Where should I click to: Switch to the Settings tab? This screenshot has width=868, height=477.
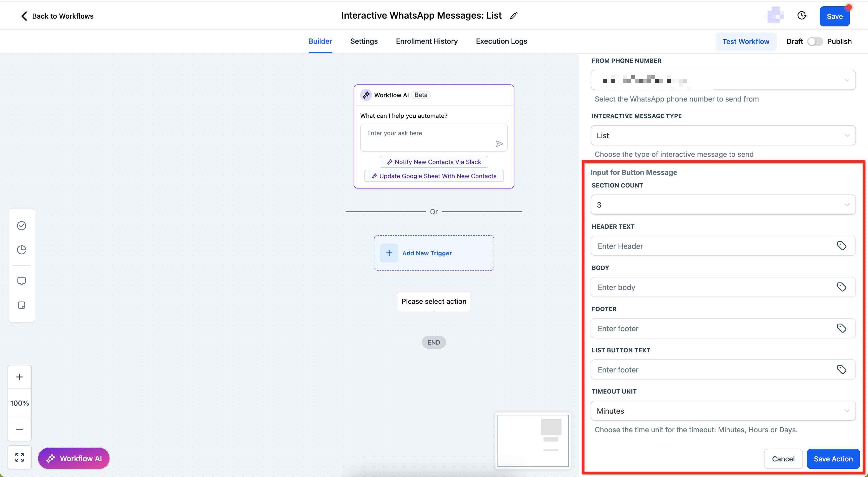click(x=364, y=41)
